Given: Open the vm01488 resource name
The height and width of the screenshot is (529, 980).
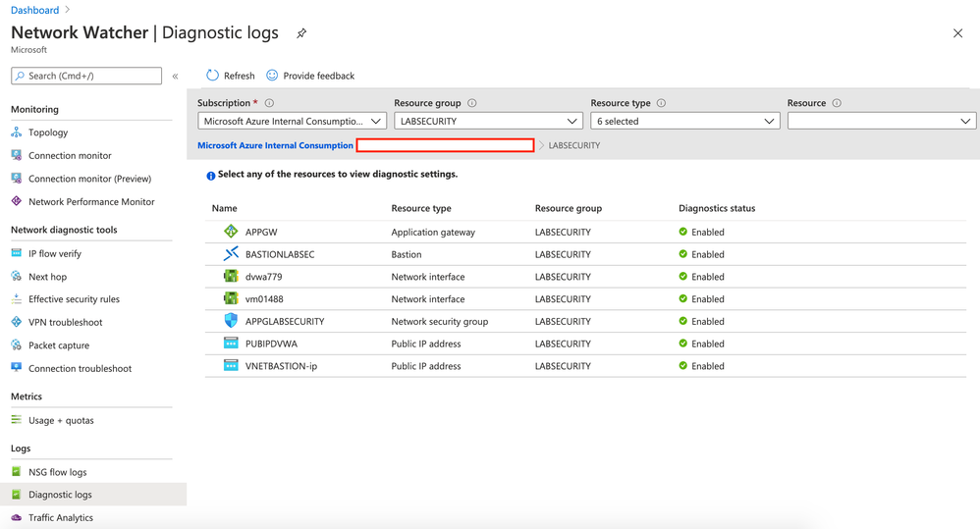Looking at the screenshot, I should point(264,299).
